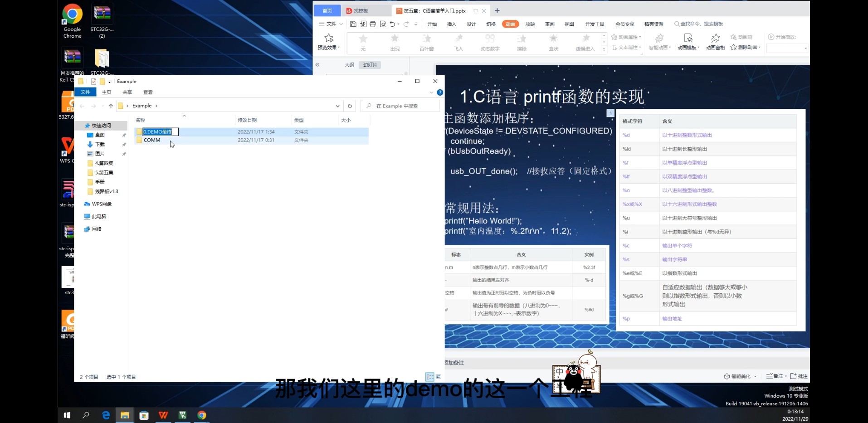Expand the Explorer ribbon chevron
The image size is (868, 423).
(431, 92)
